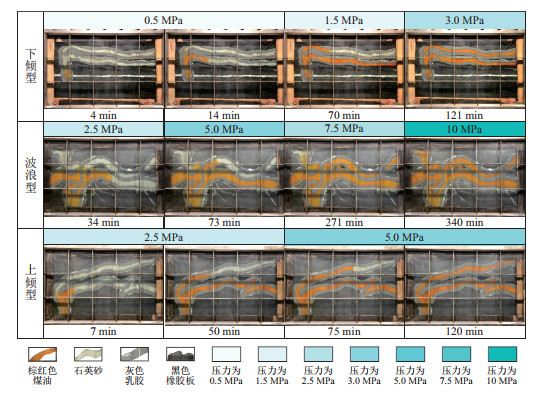Click the 石英砂 legend icon
Viewport: 542px width, 396px height.
88,354
